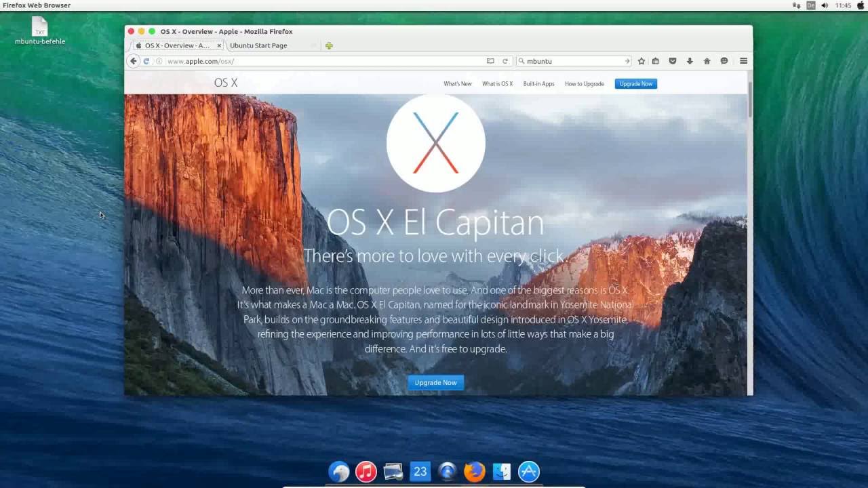Image resolution: width=868 pixels, height=488 pixels.
Task: Click Upgrade Now button in the page nav bar
Action: 636,84
